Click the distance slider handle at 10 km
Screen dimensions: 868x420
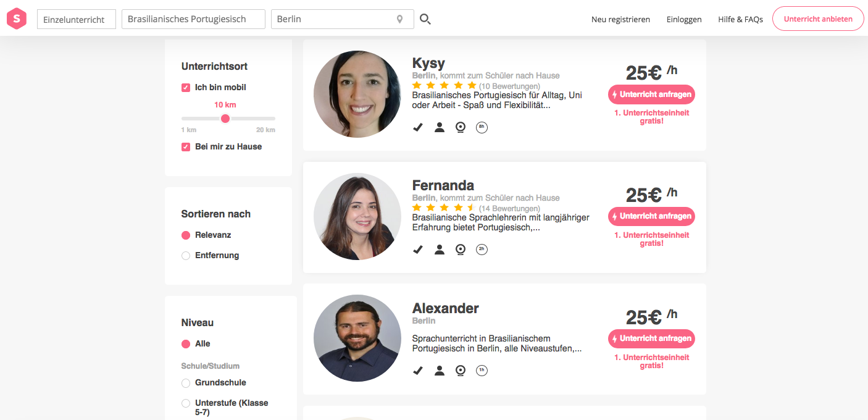coord(225,118)
